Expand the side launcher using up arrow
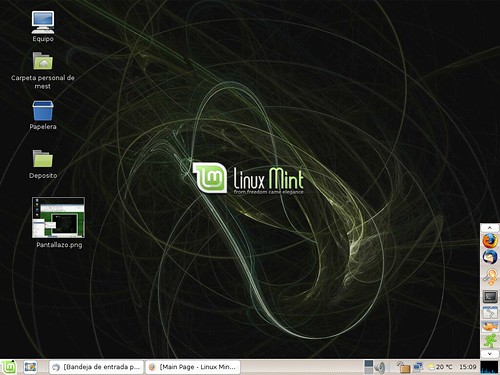Image resolution: width=500 pixels, height=375 pixels. click(x=489, y=228)
